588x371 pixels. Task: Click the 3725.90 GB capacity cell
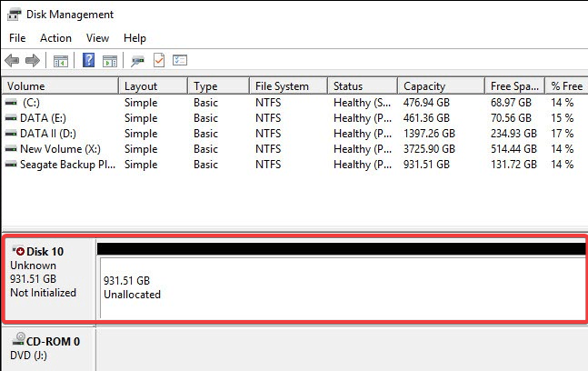[x=429, y=149]
